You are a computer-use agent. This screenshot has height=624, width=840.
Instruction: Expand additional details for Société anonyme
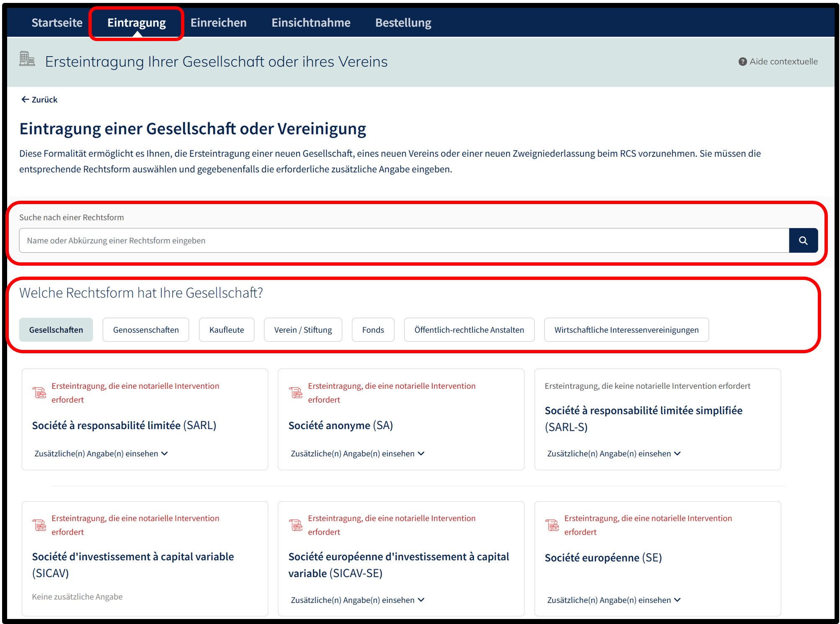point(357,453)
